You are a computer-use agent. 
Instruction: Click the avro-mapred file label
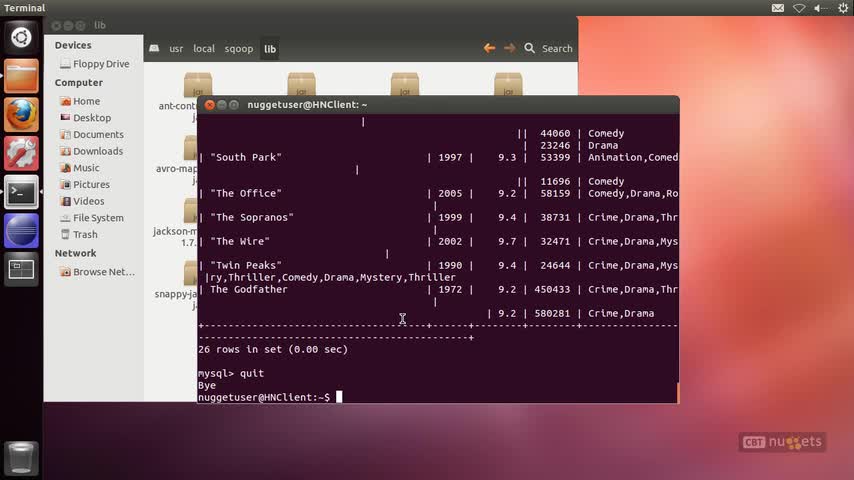(x=176, y=169)
